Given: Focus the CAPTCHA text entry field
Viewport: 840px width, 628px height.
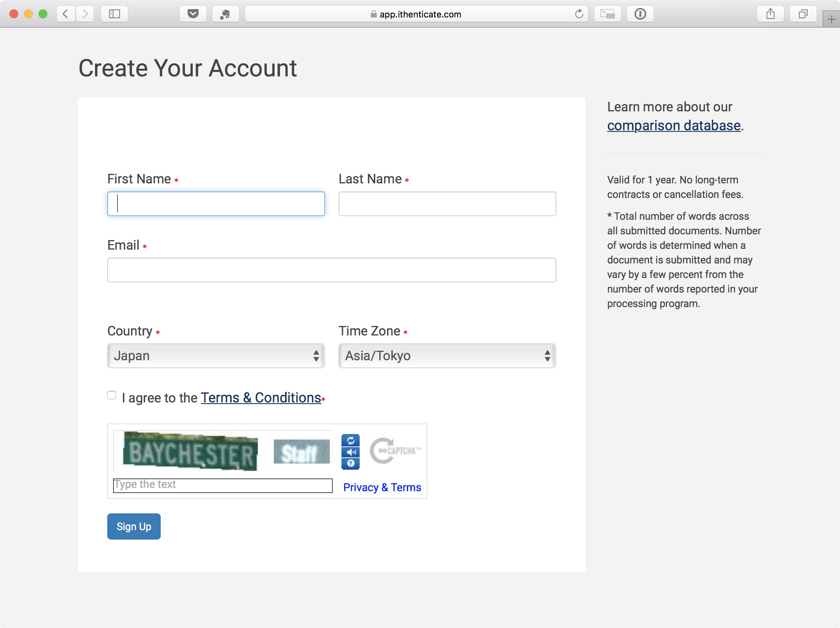Looking at the screenshot, I should point(223,485).
